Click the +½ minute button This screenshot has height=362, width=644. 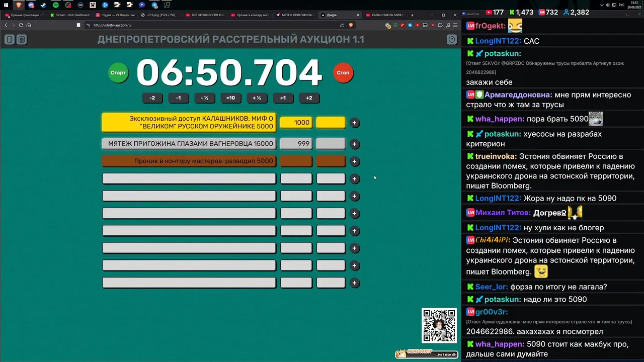(257, 98)
